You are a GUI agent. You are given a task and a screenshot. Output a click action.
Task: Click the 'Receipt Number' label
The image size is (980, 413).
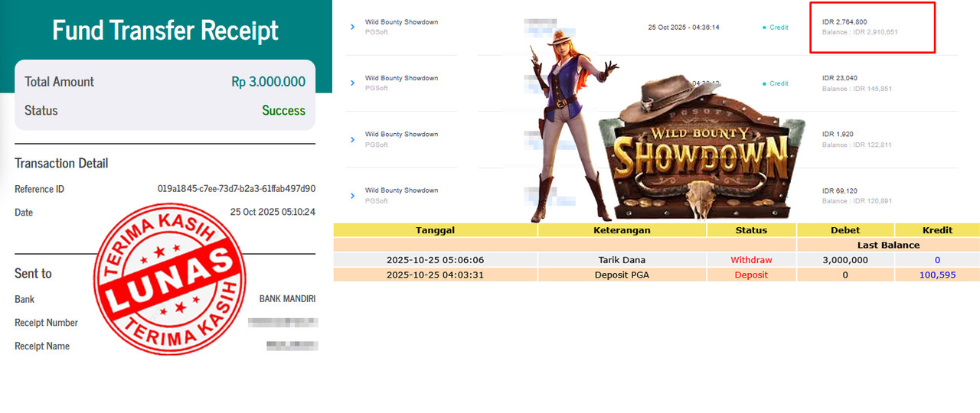pyautogui.click(x=46, y=323)
